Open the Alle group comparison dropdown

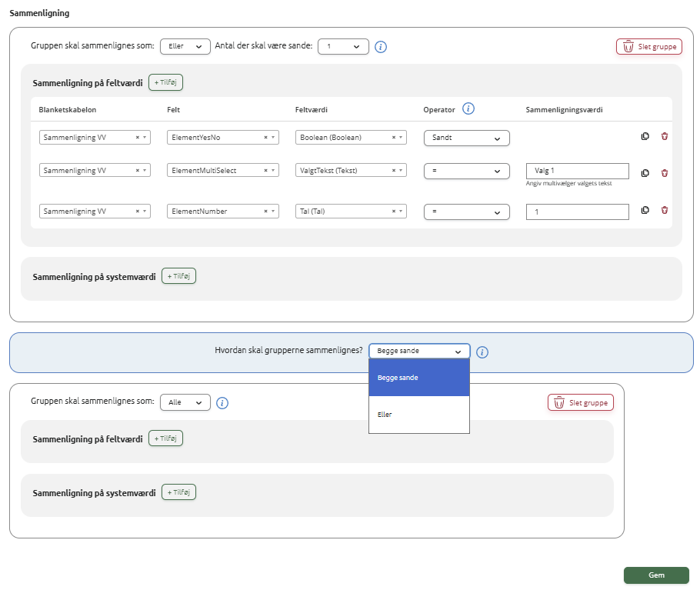click(185, 402)
